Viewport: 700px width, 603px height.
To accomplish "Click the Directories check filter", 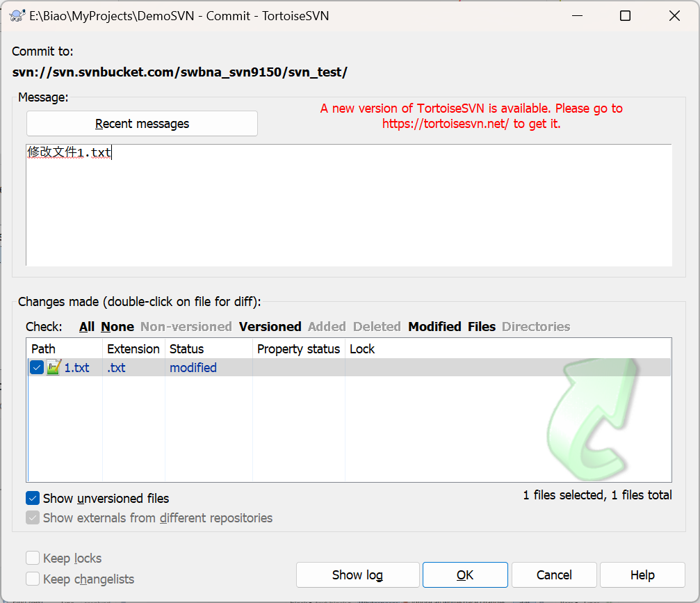I will (x=536, y=326).
